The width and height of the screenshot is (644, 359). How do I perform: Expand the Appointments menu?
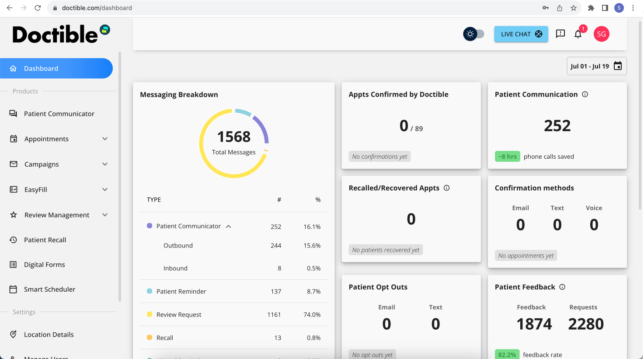(105, 139)
